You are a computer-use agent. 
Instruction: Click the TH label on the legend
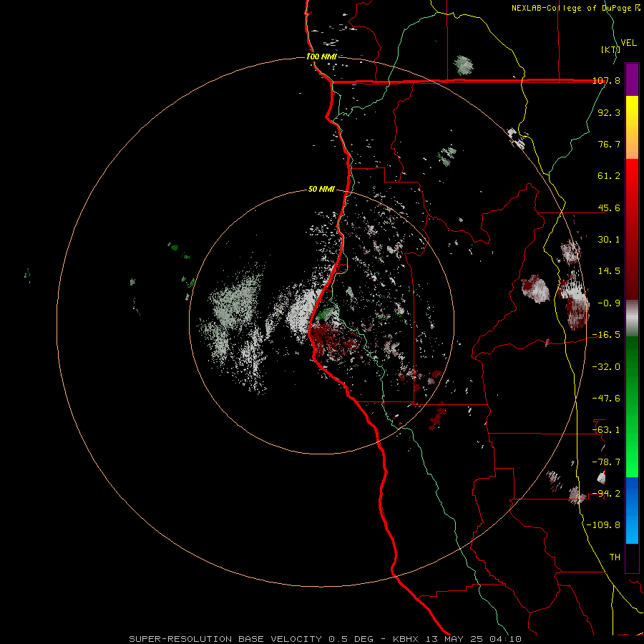click(615, 557)
